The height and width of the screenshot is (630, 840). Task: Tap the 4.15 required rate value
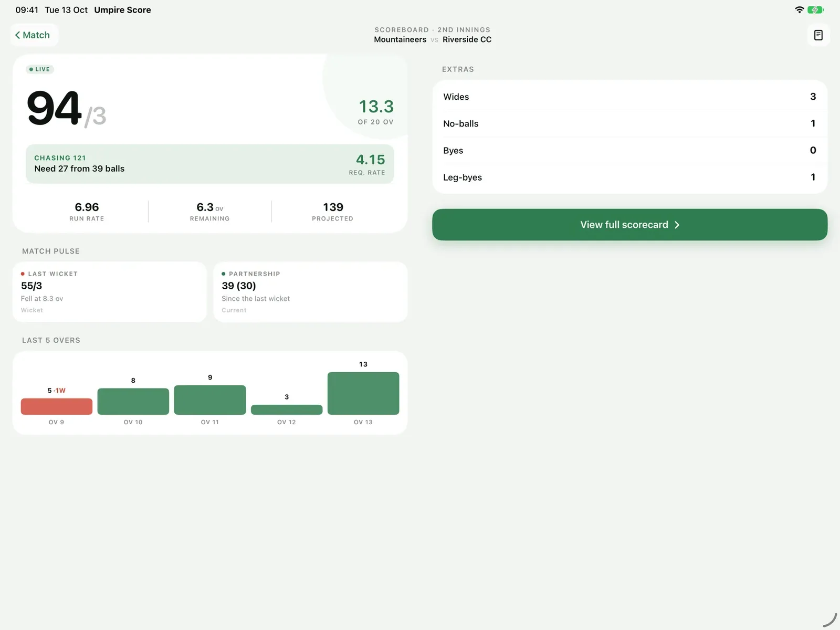370,160
